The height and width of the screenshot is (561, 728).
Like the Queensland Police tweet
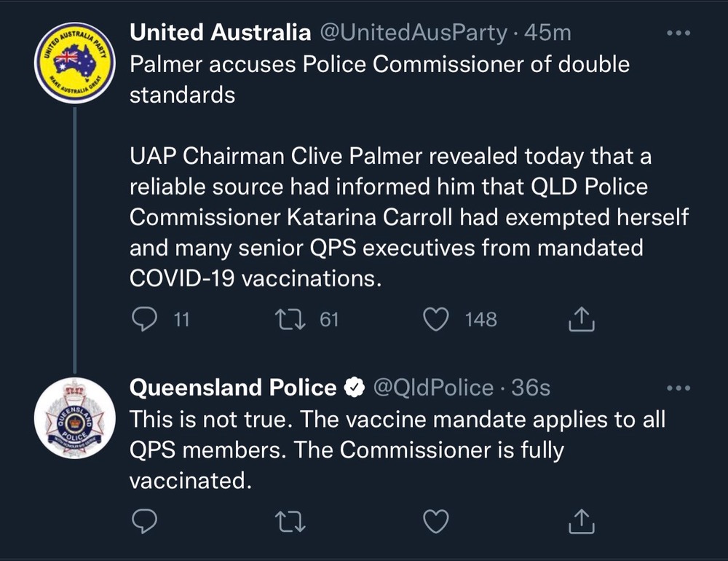coord(436,520)
